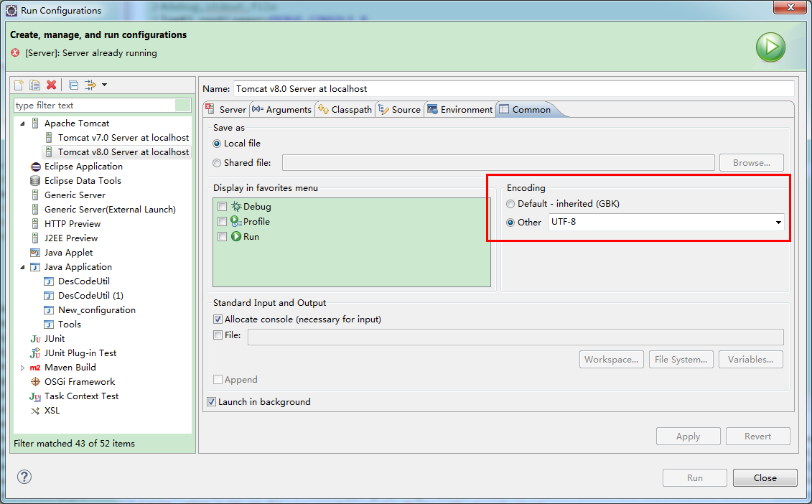Image resolution: width=812 pixels, height=504 pixels.
Task: Click the JUnit icon in tree
Action: (x=35, y=339)
